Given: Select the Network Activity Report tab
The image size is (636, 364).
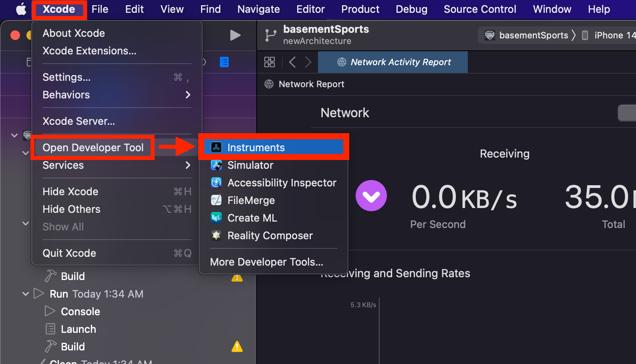Looking at the screenshot, I should [393, 62].
